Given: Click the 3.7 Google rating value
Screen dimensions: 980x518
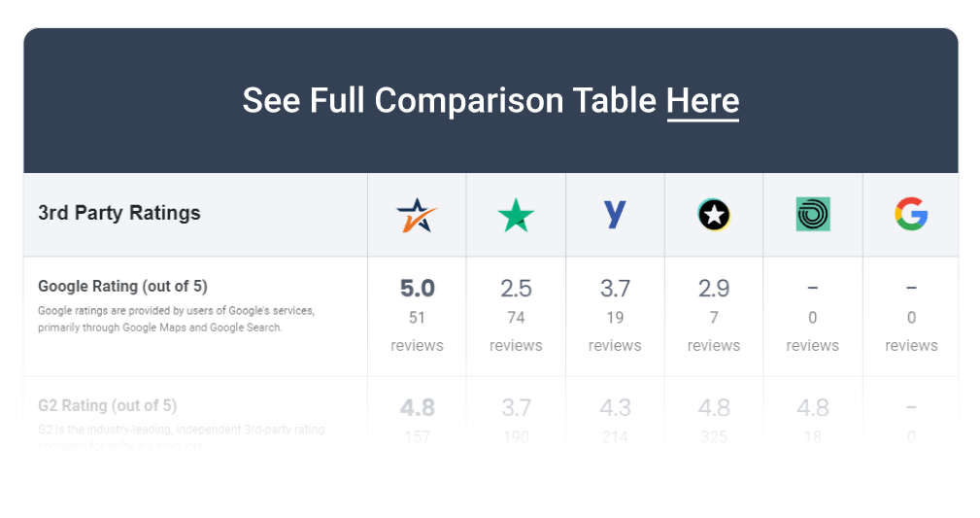Looking at the screenshot, I should click(615, 289).
